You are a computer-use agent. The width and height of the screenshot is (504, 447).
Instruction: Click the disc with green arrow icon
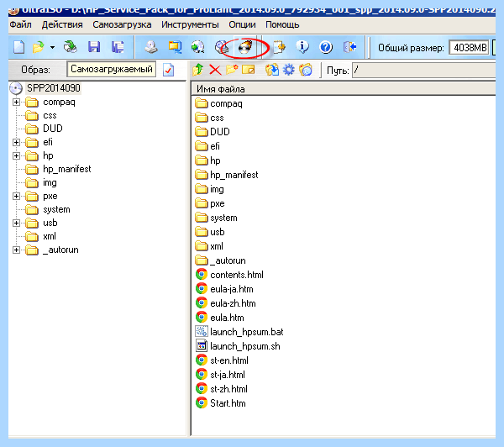[x=197, y=47]
